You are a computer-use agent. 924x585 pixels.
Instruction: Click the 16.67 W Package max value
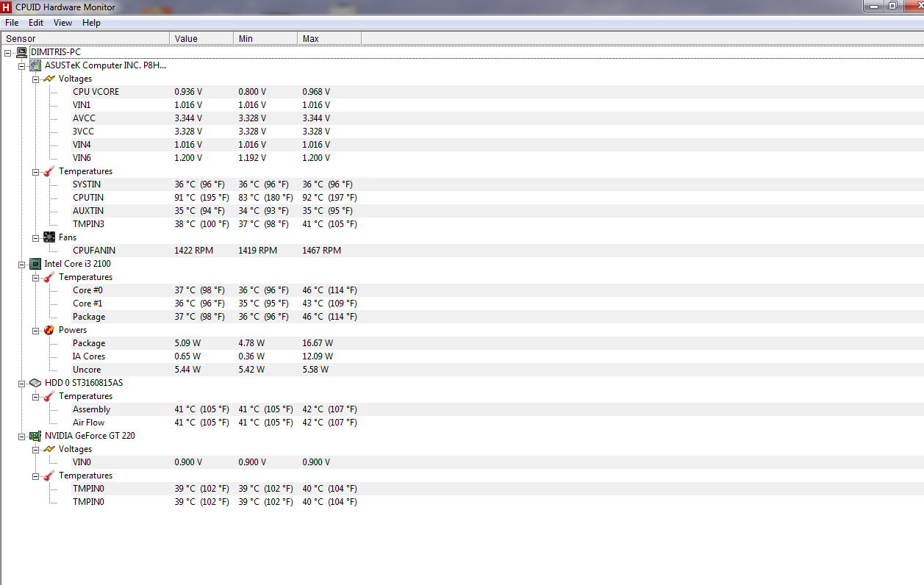pos(318,343)
